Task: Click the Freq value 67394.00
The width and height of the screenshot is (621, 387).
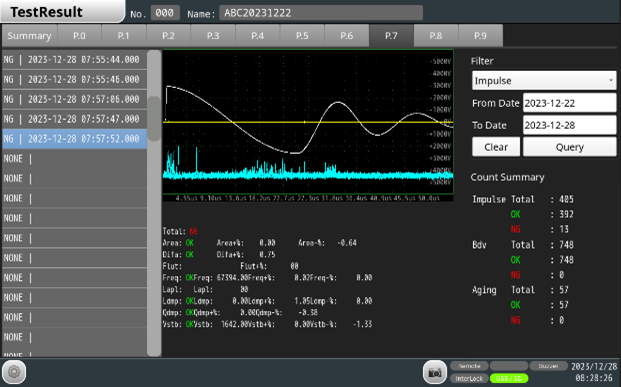Action: [232, 278]
